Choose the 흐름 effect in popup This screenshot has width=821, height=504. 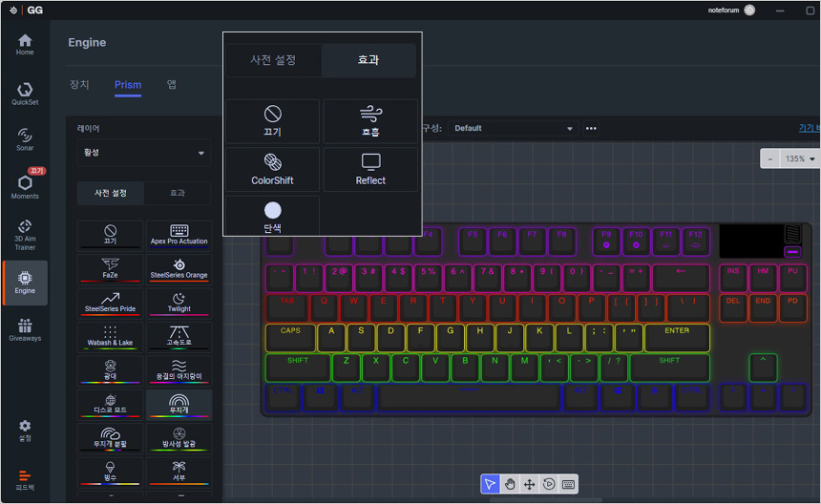click(x=370, y=121)
